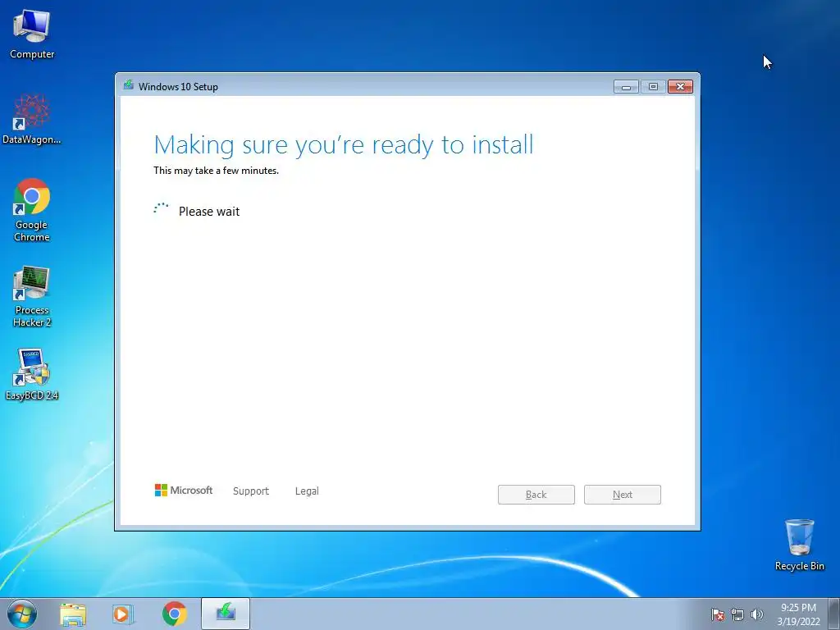Select the Google Chrome desktop shortcut

(x=32, y=210)
